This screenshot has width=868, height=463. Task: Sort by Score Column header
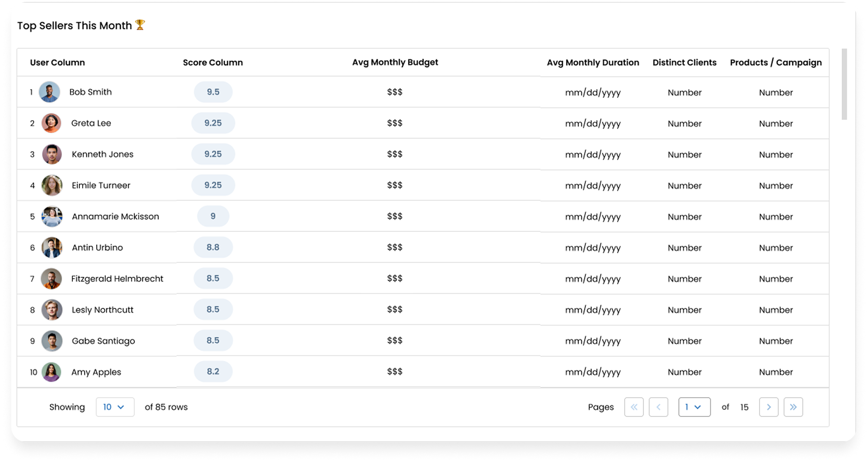pos(213,63)
